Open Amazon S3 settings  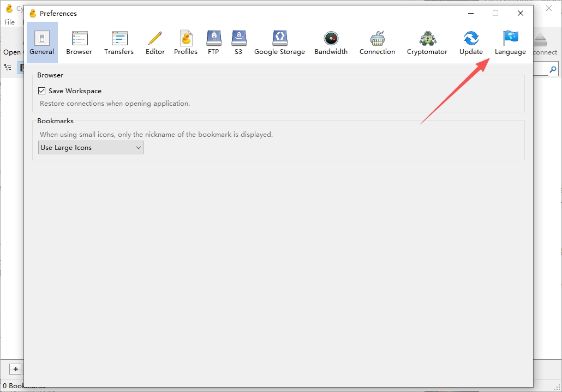point(238,43)
